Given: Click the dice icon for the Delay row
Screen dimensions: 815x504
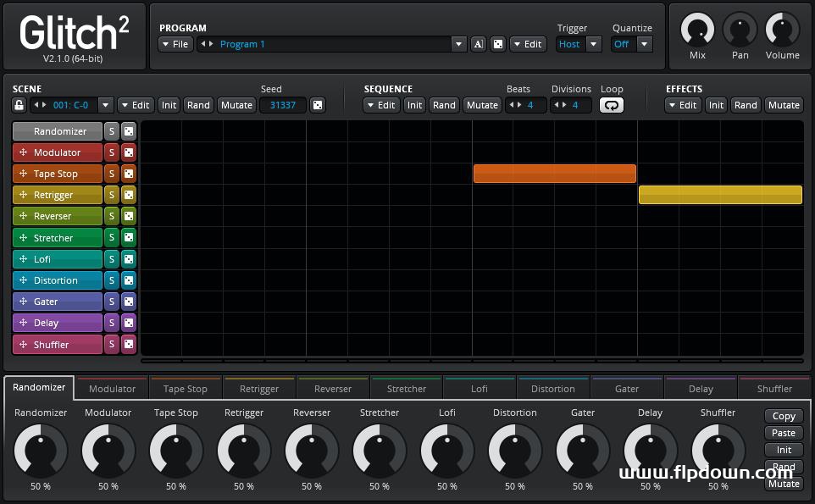Looking at the screenshot, I should point(129,323).
